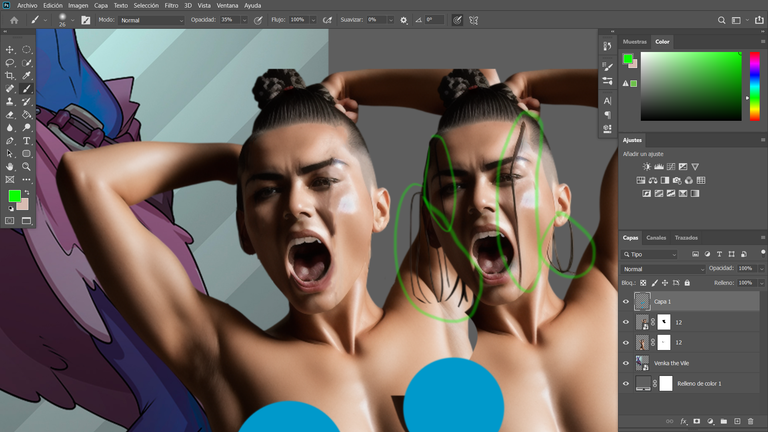
Task: Select the Hand tool
Action: point(9,167)
